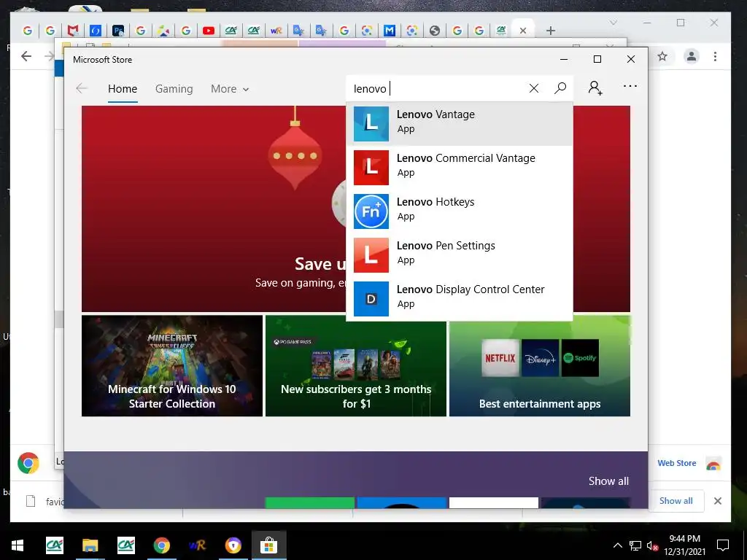Click 'Show all' in the Store purple section
Viewport: 747px width, 560px height.
tap(608, 481)
